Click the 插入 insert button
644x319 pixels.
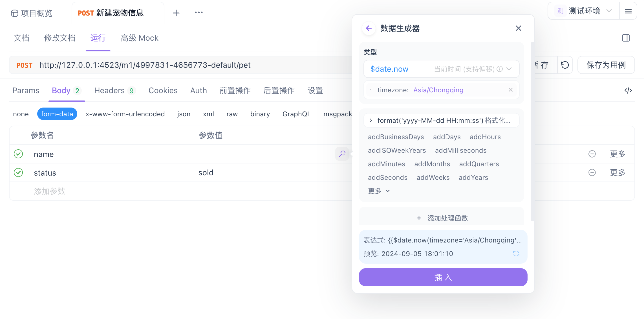click(443, 277)
